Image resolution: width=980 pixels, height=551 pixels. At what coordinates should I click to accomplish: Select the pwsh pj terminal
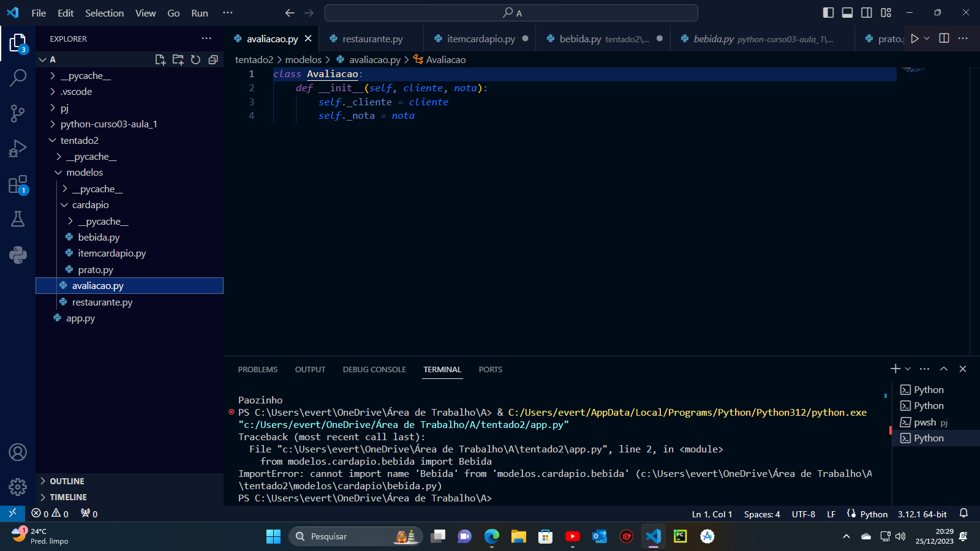click(x=936, y=422)
